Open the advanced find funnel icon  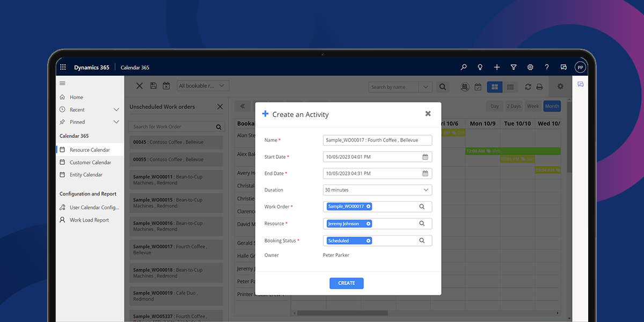click(x=514, y=68)
